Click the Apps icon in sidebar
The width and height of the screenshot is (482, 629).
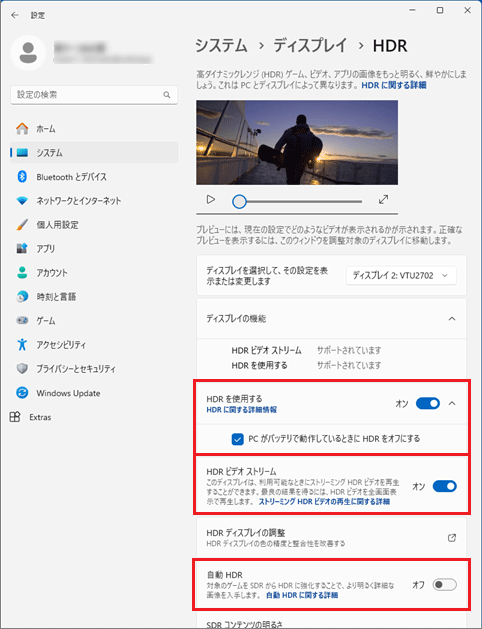pyautogui.click(x=22, y=248)
